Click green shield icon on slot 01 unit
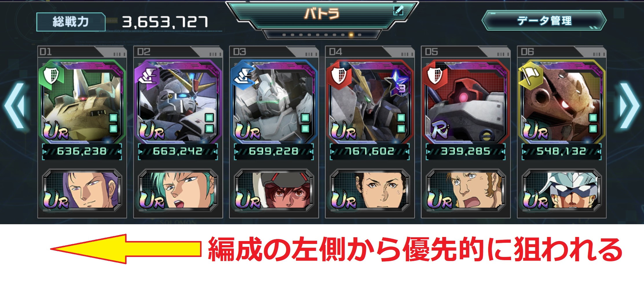This screenshot has height=281, width=644. (x=51, y=75)
